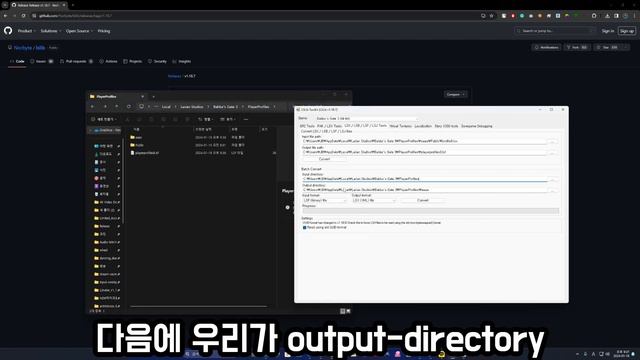Open the GitHub logo home link
640x360 pixels.
(x=8, y=31)
